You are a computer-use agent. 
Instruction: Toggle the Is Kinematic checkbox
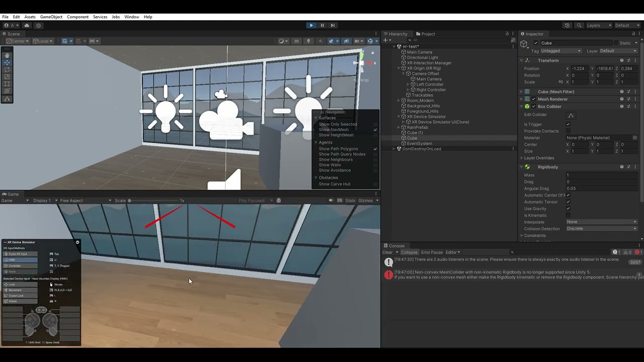point(569,215)
